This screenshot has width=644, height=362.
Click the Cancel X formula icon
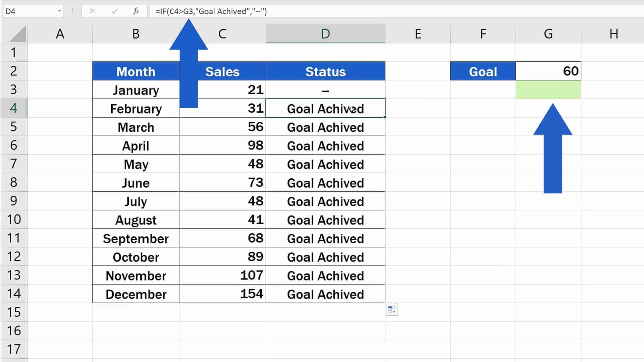[93, 11]
